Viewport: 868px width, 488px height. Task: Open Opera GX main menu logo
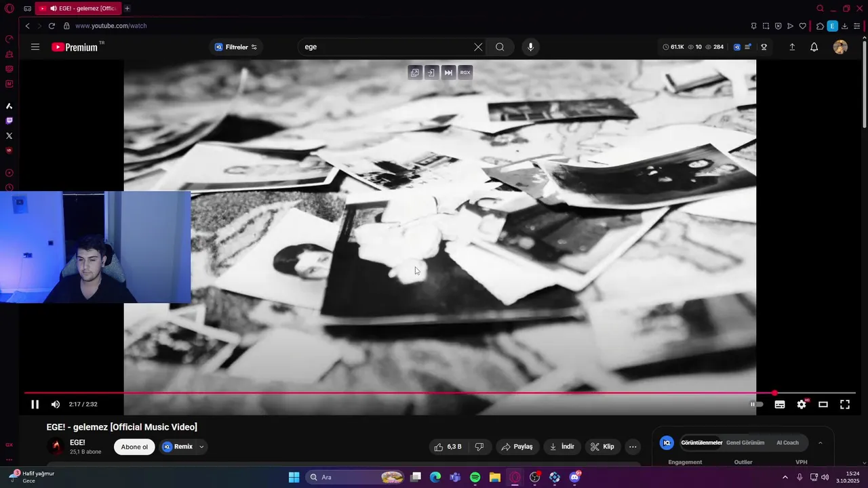pos(9,8)
